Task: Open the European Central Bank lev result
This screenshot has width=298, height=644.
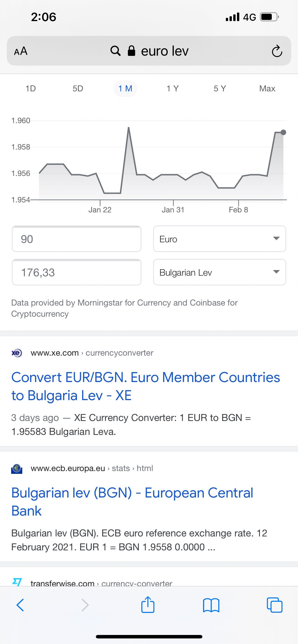Action: tap(132, 502)
